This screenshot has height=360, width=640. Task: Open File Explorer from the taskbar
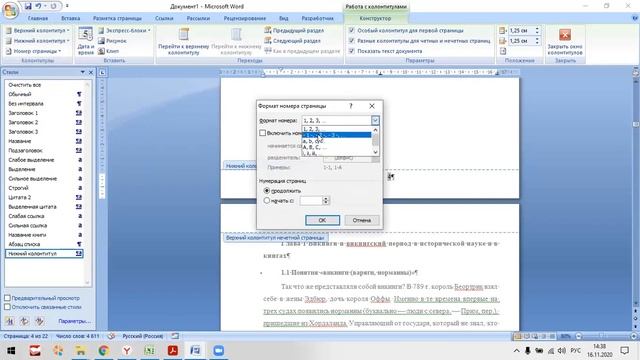pos(80,351)
